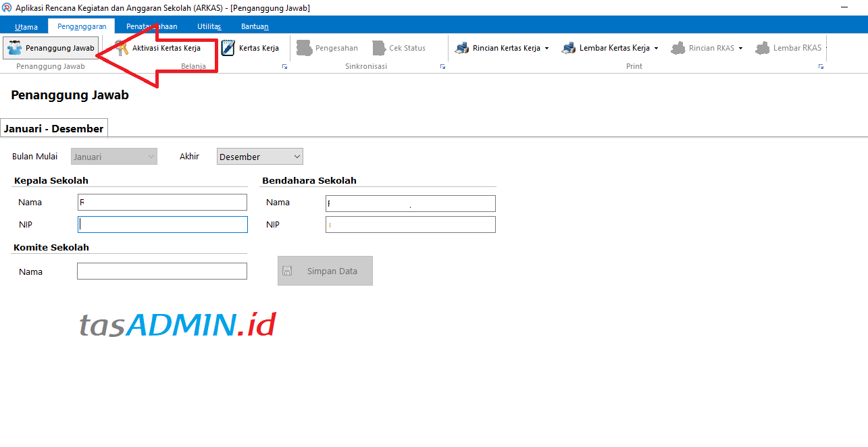Select the Penanggung Jawab icon
868x447 pixels.
pyautogui.click(x=14, y=47)
